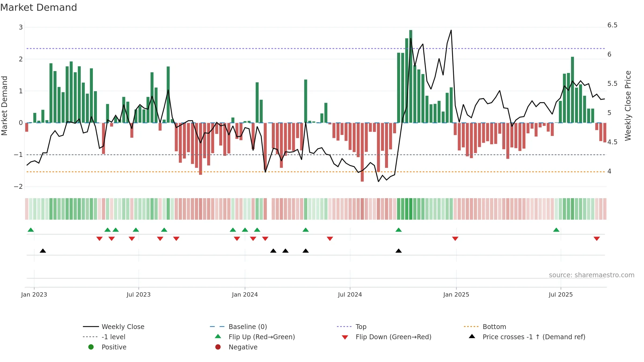Viewport: 644px width, 362px height.
Task: Click the chart title Market Demand at top
Action: (39, 8)
